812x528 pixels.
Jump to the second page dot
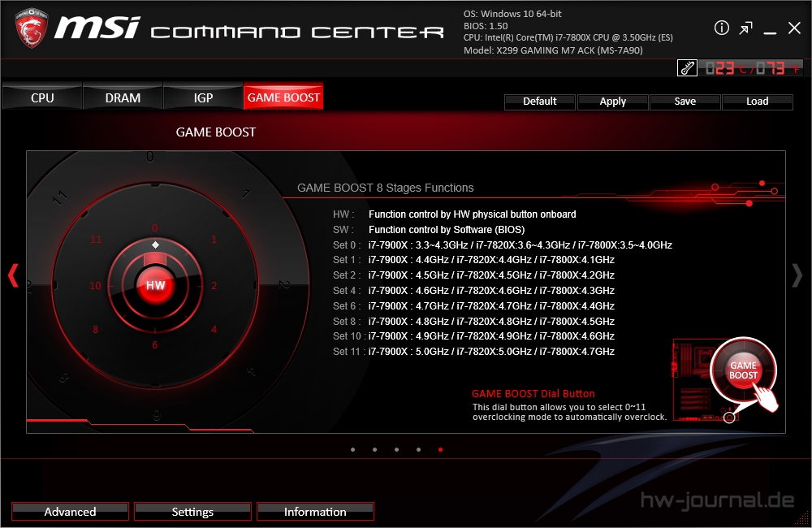374,450
